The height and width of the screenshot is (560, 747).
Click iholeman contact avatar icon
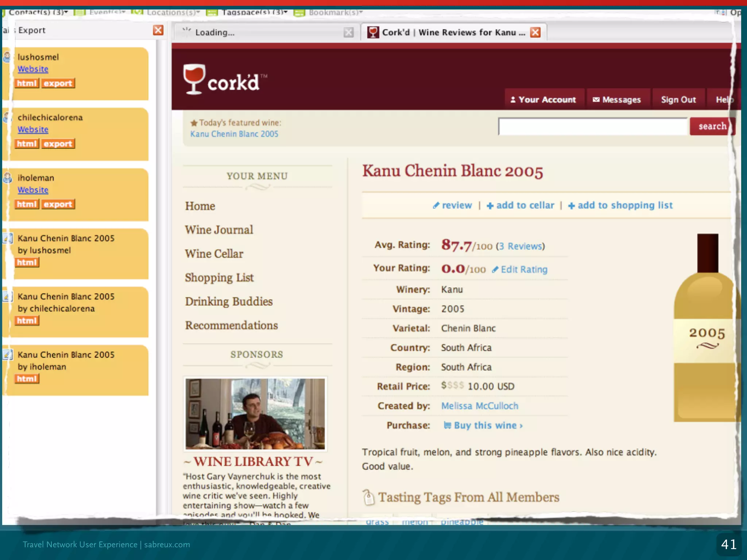coord(8,178)
